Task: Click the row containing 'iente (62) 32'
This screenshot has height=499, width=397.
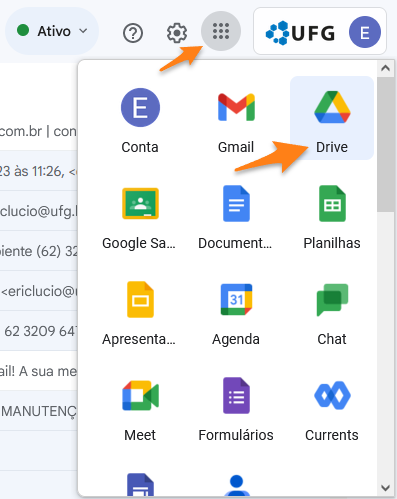Action: coord(39,251)
